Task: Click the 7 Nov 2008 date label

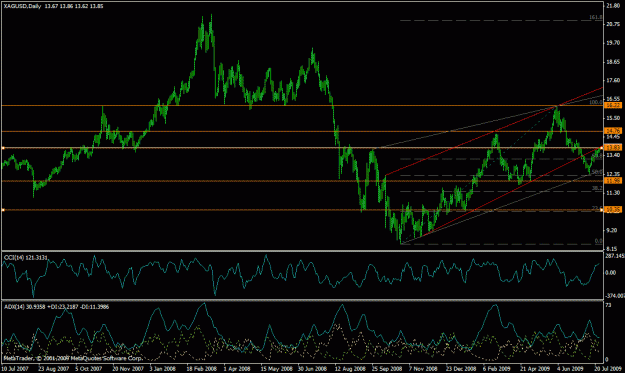Action: click(x=423, y=369)
